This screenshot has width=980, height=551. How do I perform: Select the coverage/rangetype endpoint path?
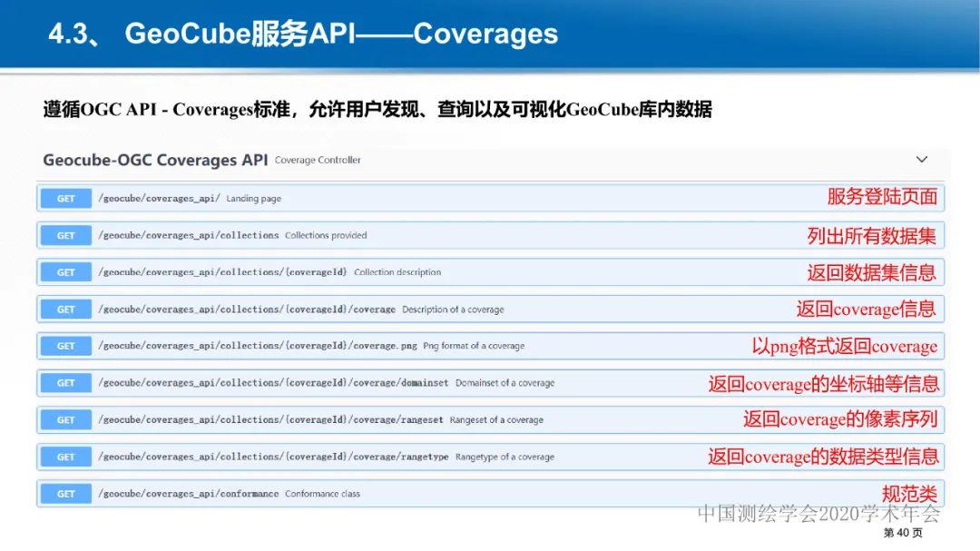tap(273, 457)
